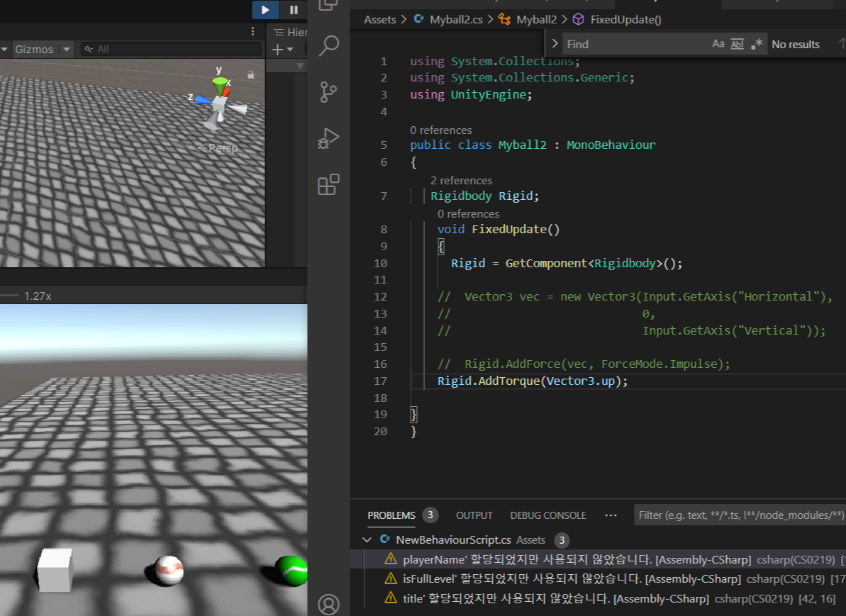Viewport: 846px width, 616px height.
Task: Open the VS Code Search view
Action: pos(328,46)
